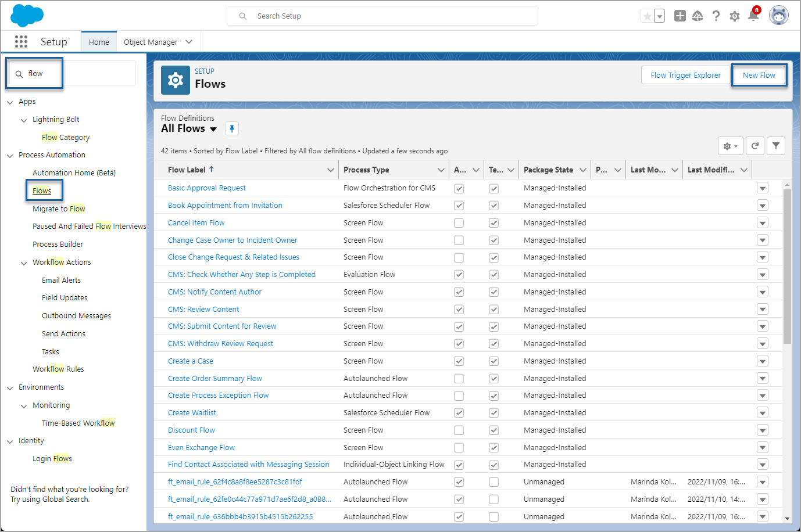Open Flows in the setup tree

[x=42, y=190]
